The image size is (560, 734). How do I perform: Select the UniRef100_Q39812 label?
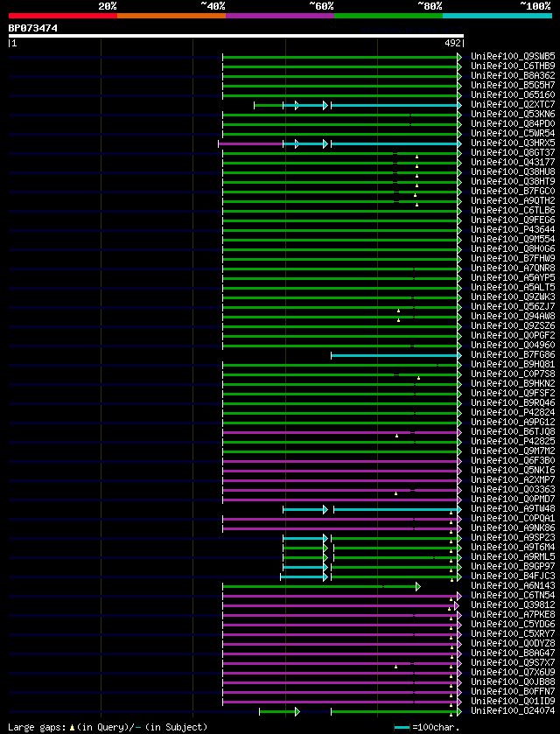pos(513,605)
